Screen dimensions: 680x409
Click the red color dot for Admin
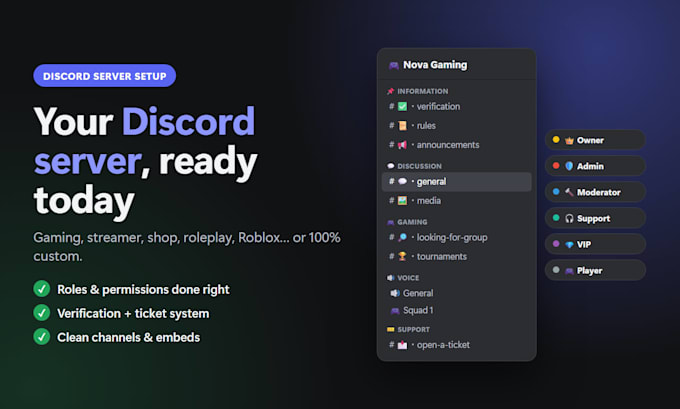556,166
